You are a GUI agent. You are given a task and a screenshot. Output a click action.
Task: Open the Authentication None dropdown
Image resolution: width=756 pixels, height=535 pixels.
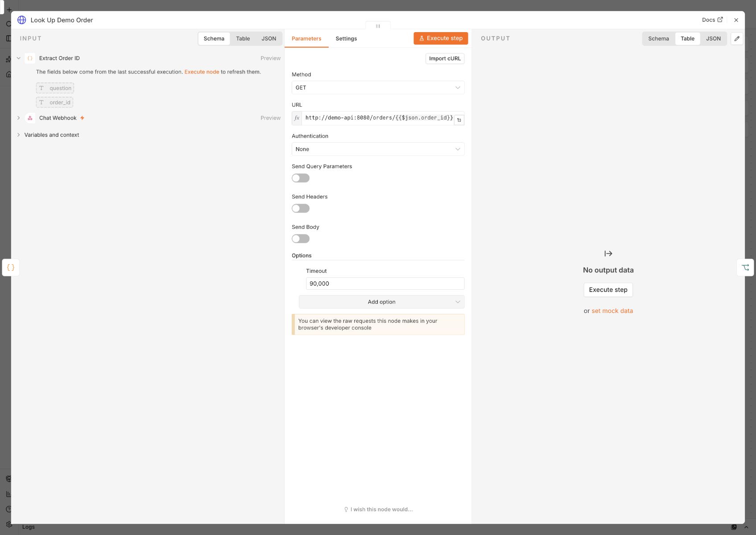coord(378,149)
